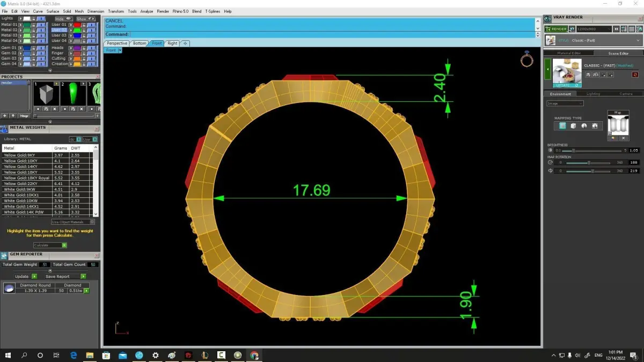This screenshot has width=644, height=362.
Task: Switch to the Scene Editor tab
Action: 618,53
